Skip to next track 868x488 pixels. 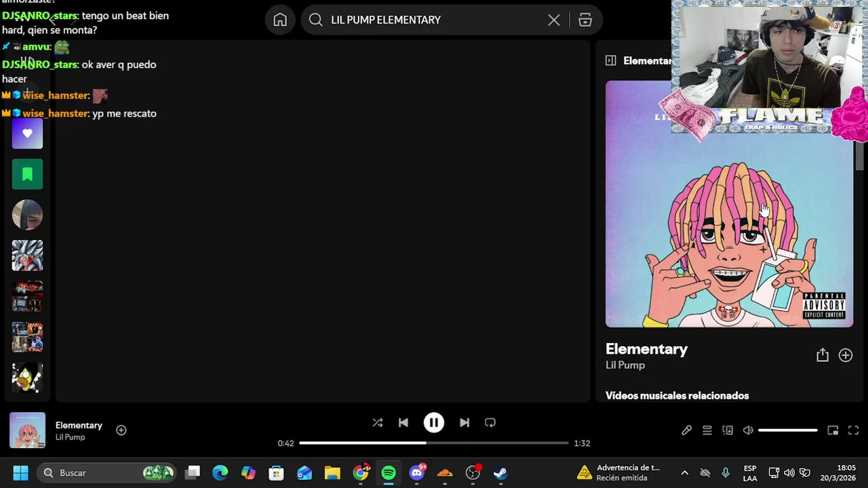(x=465, y=422)
